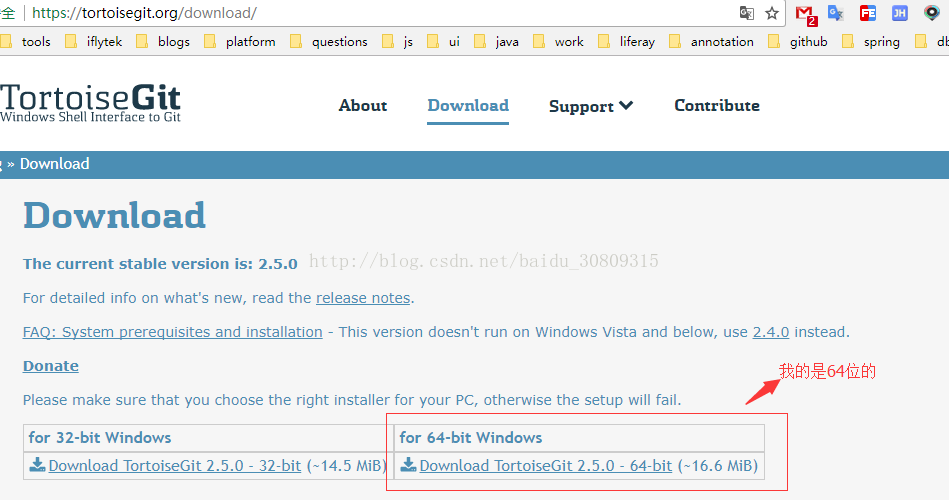The image size is (949, 500).
Task: Download TortoiseGit 2.5.0 32-bit installer
Action: (x=174, y=466)
